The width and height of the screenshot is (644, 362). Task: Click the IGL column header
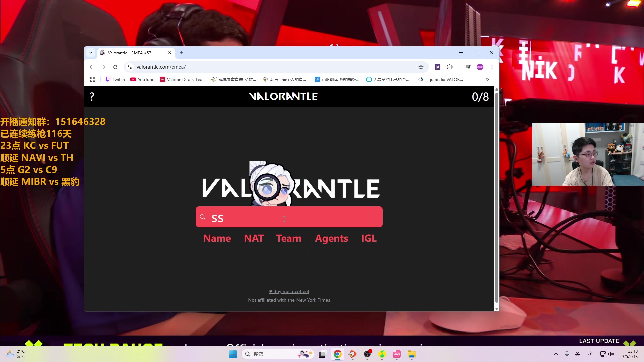coord(369,238)
